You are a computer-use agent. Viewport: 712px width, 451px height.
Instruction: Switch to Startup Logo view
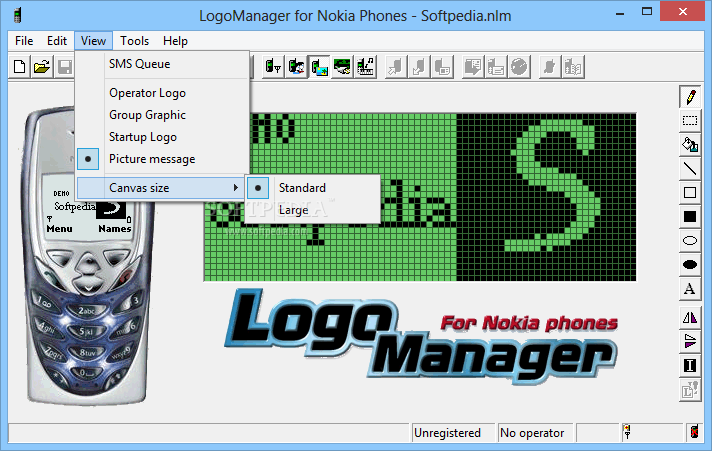click(163, 137)
